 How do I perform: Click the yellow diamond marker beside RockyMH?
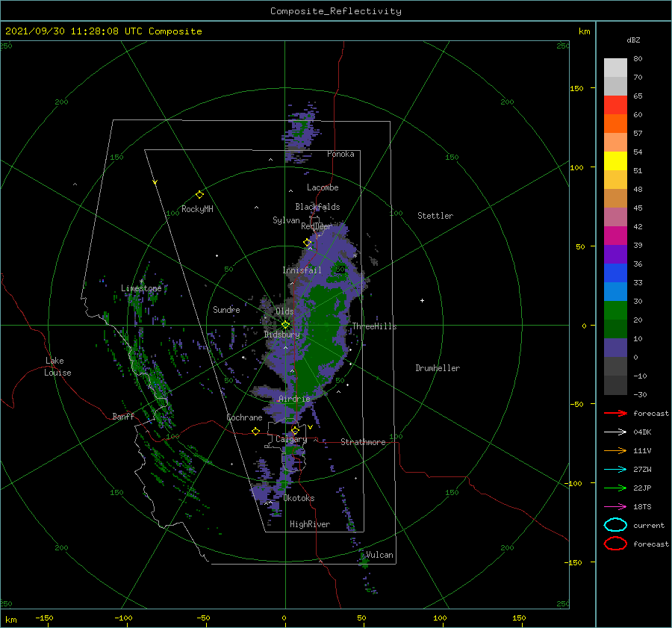point(199,195)
